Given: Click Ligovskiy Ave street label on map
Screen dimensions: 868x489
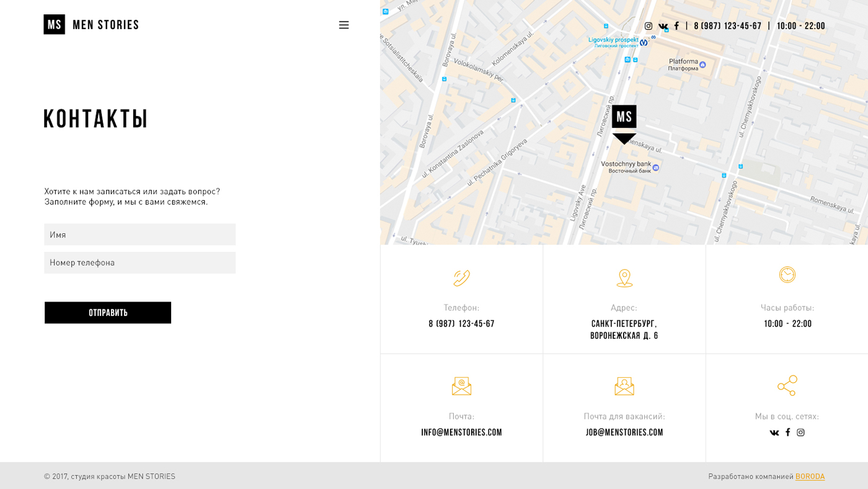Looking at the screenshot, I should 577,203.
